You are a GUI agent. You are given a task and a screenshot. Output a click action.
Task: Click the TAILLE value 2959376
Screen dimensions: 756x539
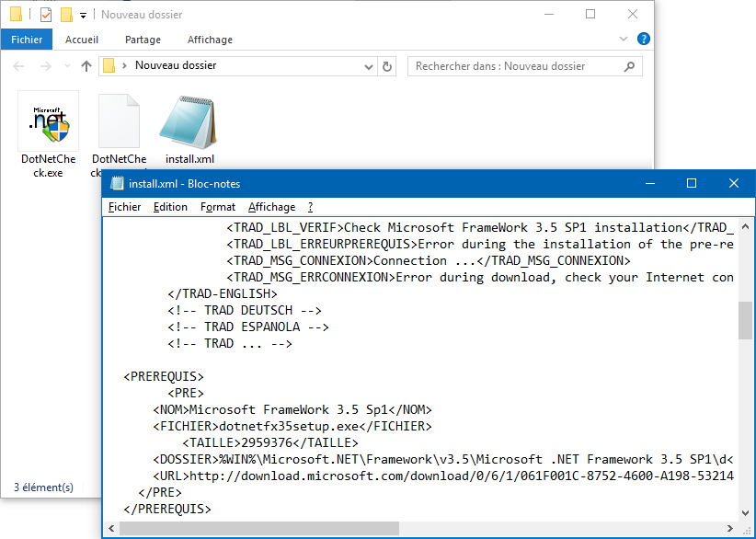267,442
